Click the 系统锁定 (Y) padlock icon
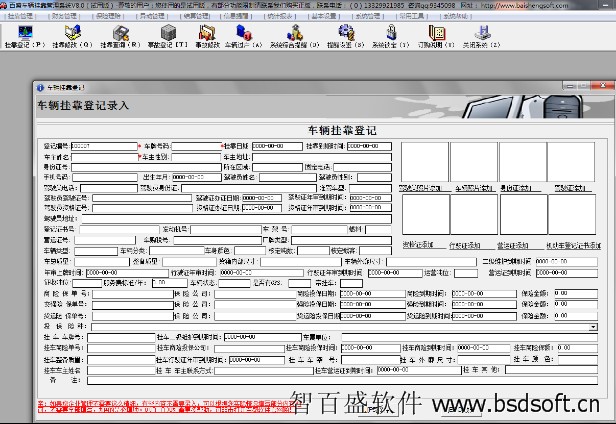Viewport: 616px width, 424px height. (x=391, y=33)
